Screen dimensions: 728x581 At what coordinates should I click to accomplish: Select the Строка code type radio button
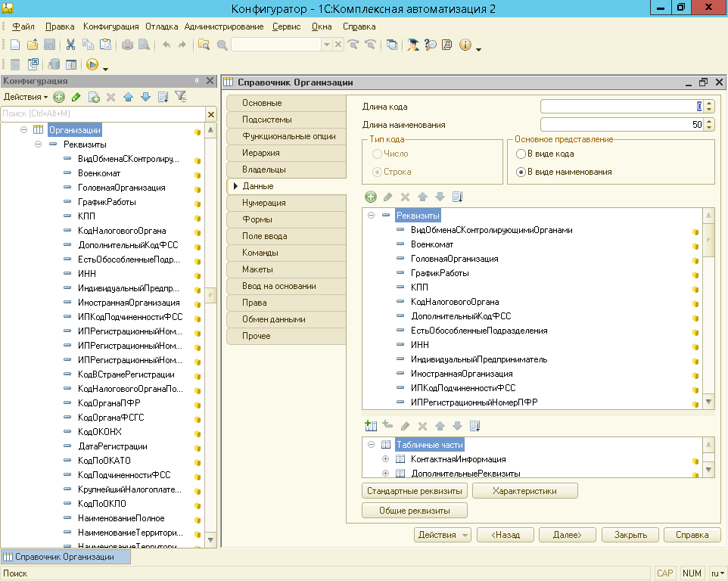pyautogui.click(x=377, y=172)
